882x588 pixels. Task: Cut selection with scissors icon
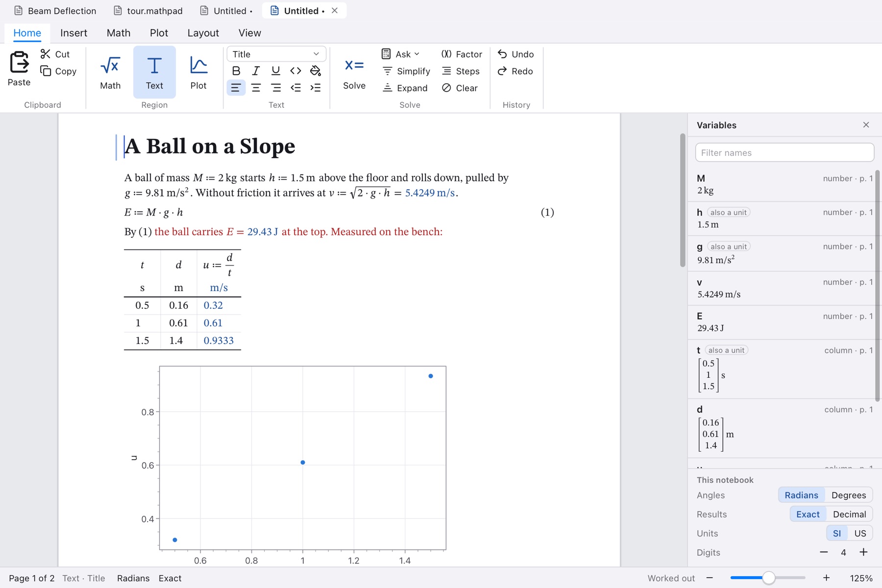(x=55, y=54)
